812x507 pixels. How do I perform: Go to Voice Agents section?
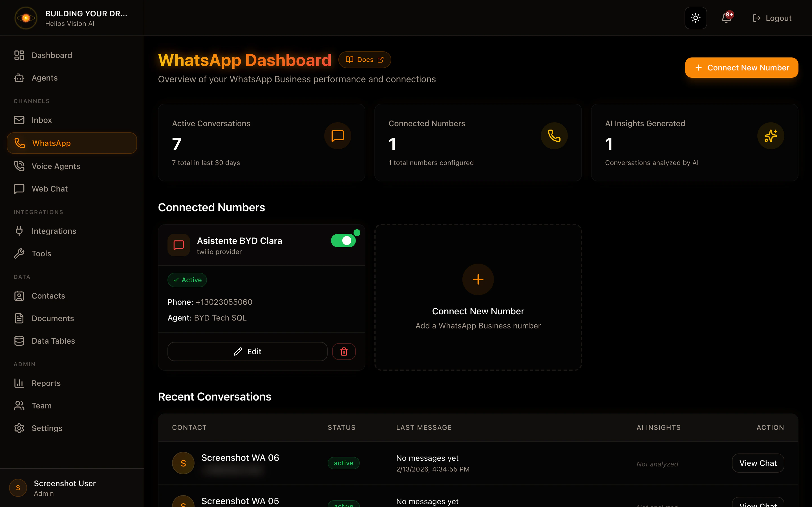point(56,166)
